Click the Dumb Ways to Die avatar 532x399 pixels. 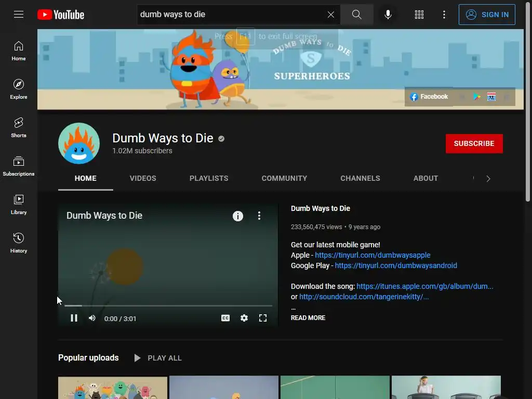79,143
